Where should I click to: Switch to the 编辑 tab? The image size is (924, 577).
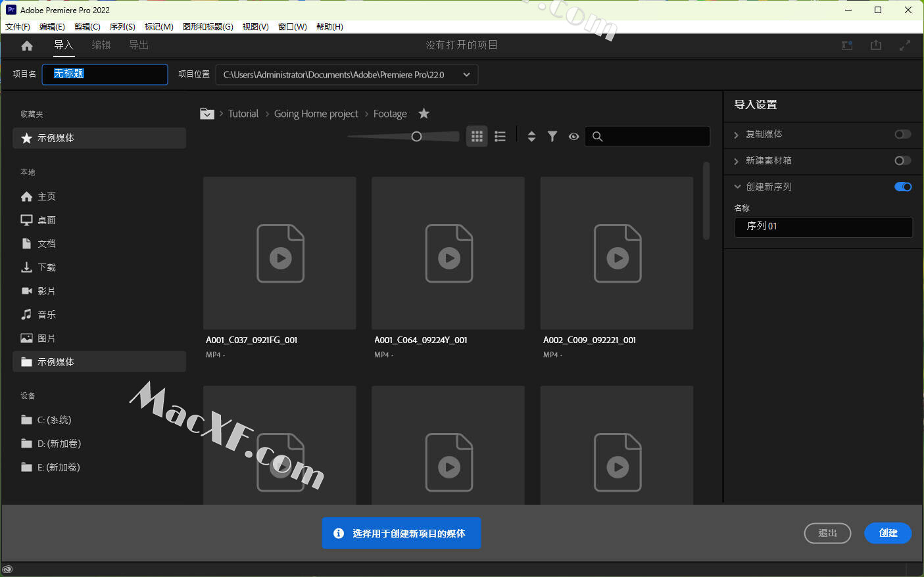coord(101,45)
